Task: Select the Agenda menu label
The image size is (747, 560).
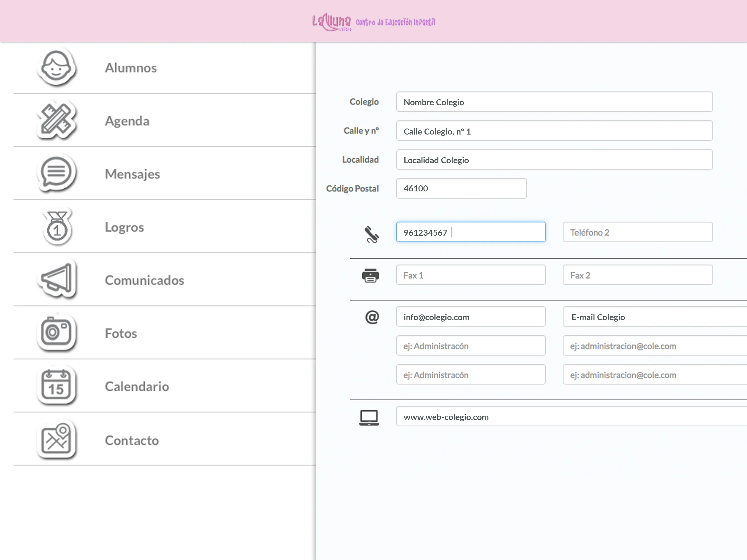Action: point(127,121)
